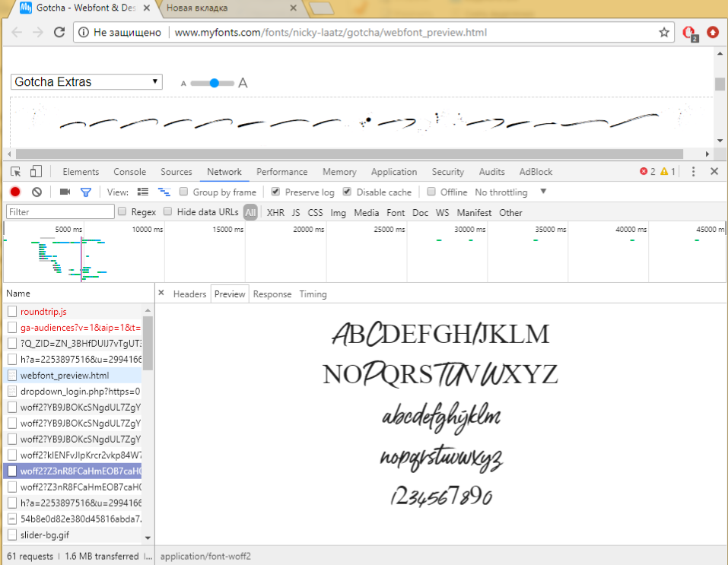This screenshot has height=565, width=728.
Task: Open the Sources panel
Action: [176, 172]
